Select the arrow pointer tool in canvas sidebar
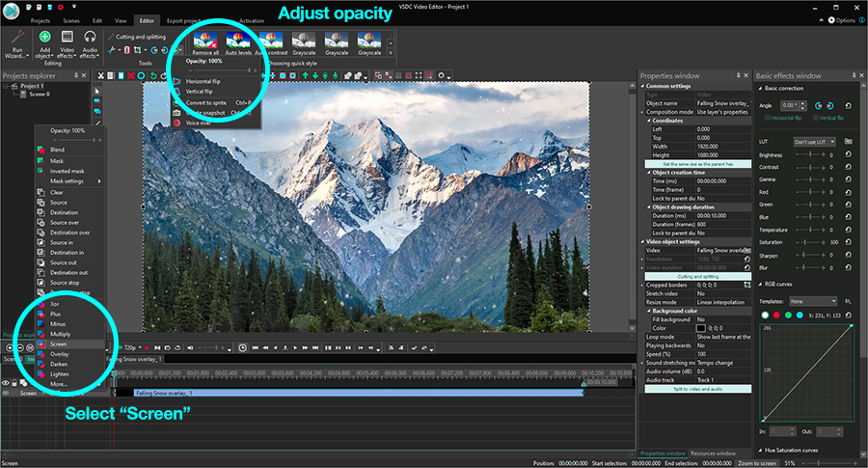This screenshot has height=468, width=868. (97, 92)
